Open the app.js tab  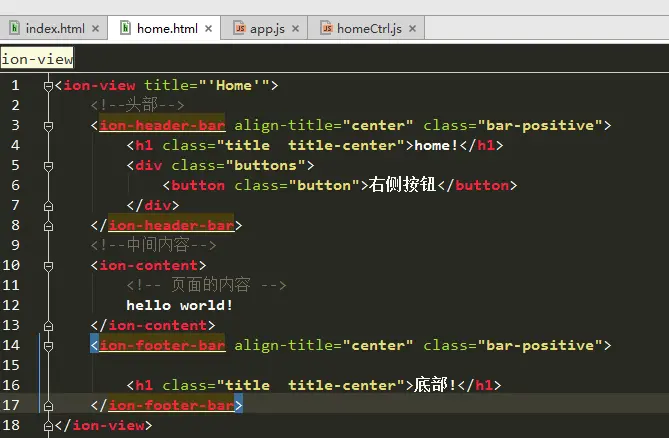point(264,29)
